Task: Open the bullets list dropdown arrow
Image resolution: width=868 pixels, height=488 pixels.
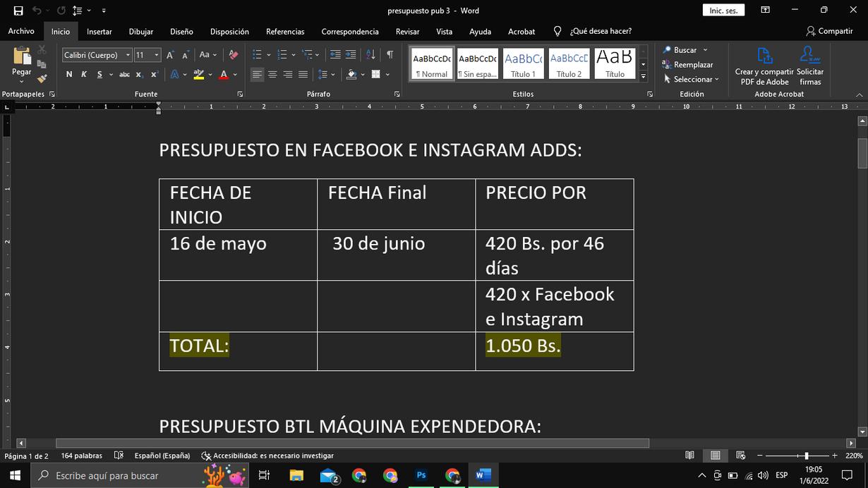Action: 269,55
